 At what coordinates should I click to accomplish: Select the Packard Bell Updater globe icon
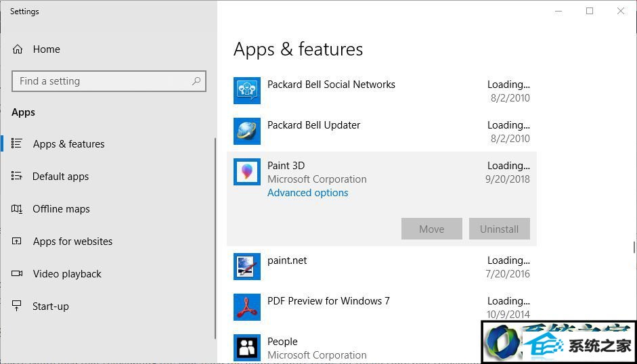[247, 132]
